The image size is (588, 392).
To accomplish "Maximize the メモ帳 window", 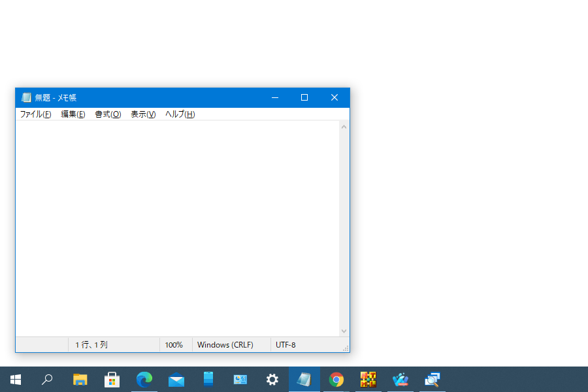I will pos(304,97).
